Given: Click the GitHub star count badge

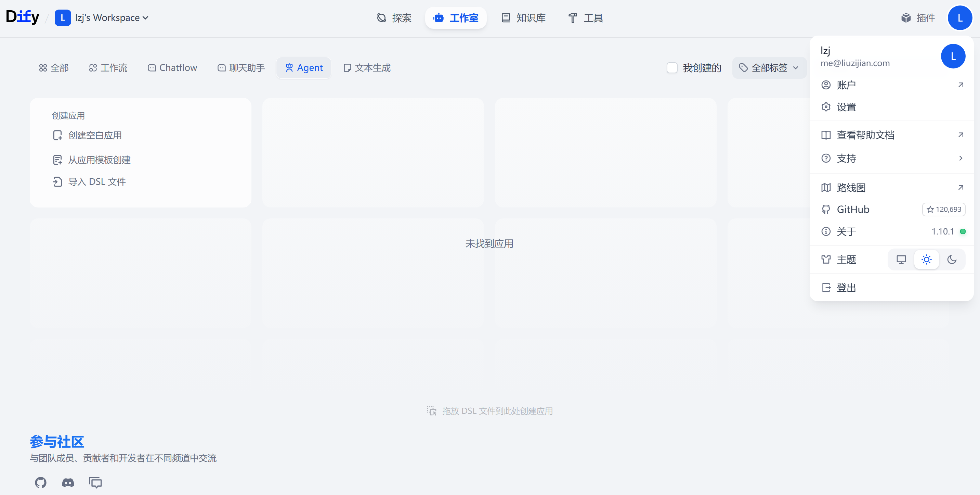Looking at the screenshot, I should (x=943, y=210).
